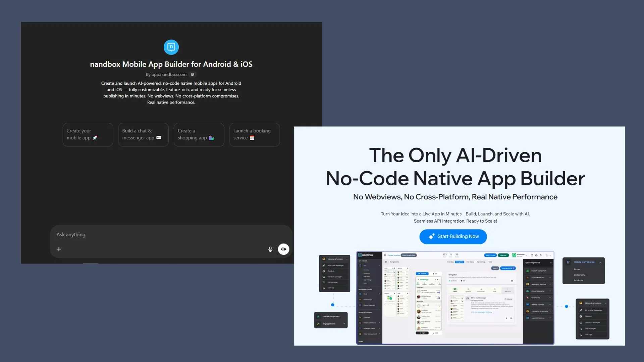644x362 pixels.
Task: Open voice mode with the waveform icon
Action: [283, 249]
